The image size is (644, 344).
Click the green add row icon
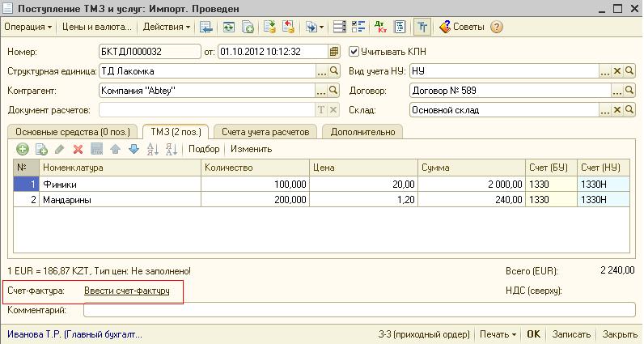23,149
